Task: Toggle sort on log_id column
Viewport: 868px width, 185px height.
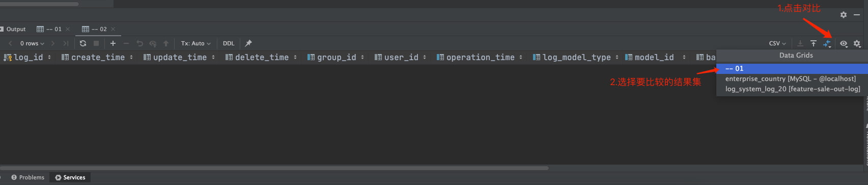Action: coord(49,57)
